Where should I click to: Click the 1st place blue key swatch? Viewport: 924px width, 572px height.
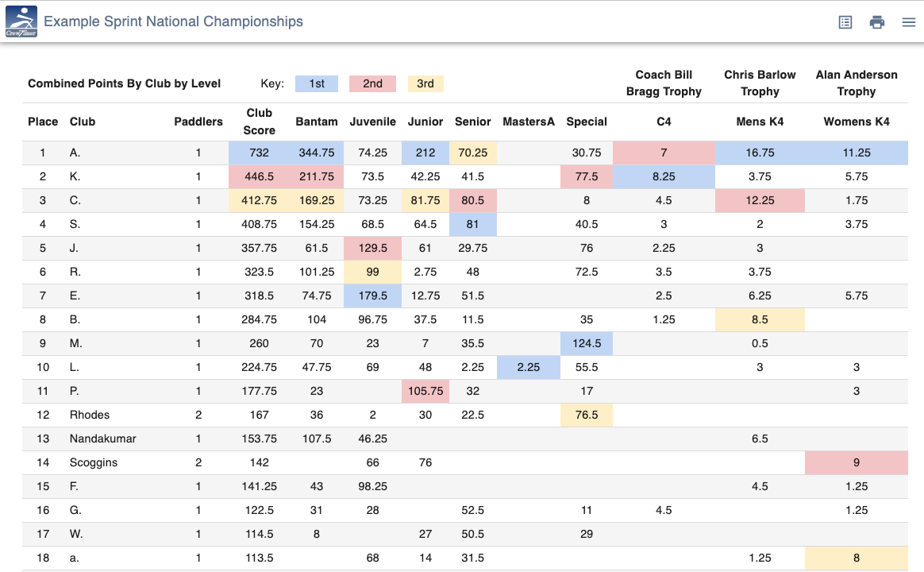[317, 83]
